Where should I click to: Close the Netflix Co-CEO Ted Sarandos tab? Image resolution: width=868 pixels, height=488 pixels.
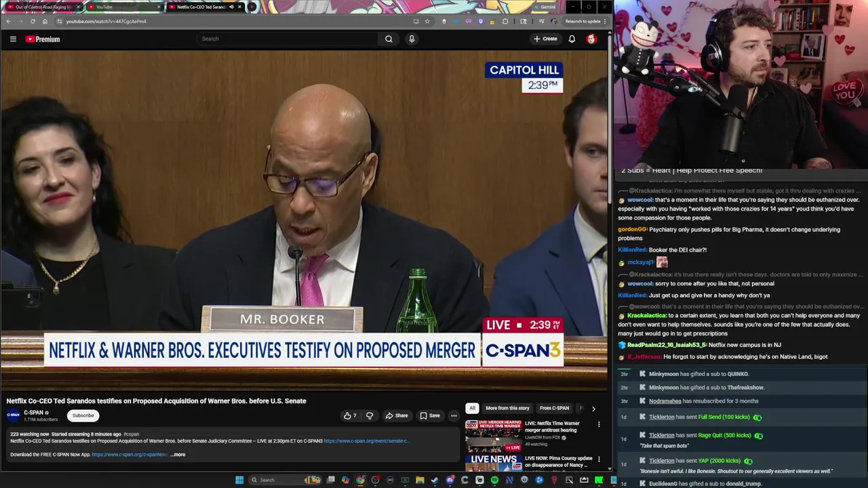[239, 7]
